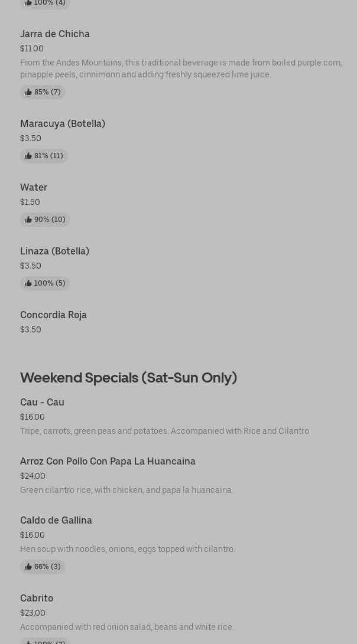Click the thumbs-up icon under Water
Viewport: 357px width, 644px height.
click(x=28, y=220)
